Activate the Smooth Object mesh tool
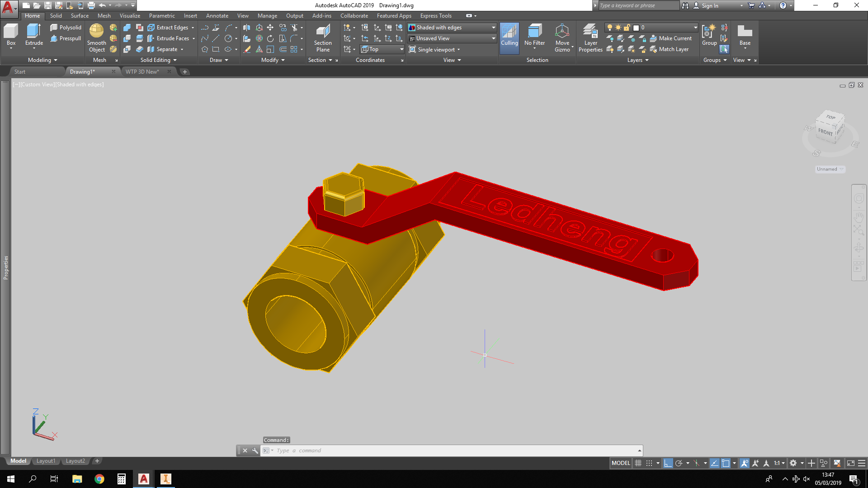The height and width of the screenshot is (488, 868). coord(96,32)
